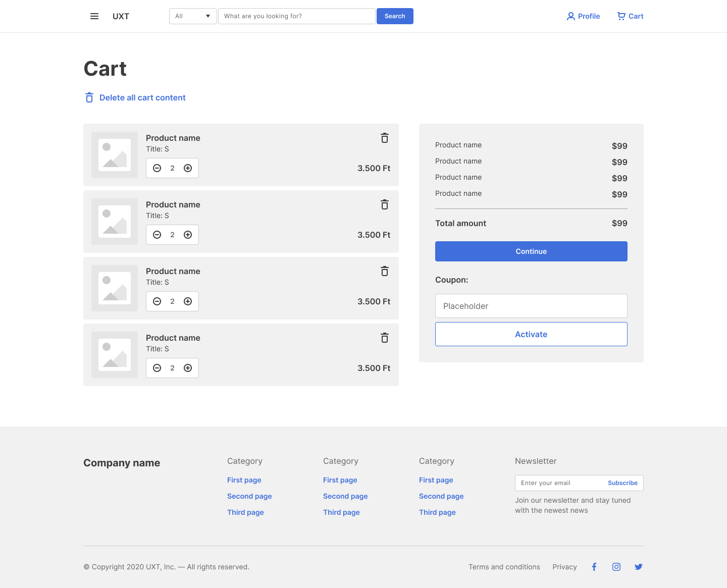Remove the third product with its trash icon

(x=385, y=271)
